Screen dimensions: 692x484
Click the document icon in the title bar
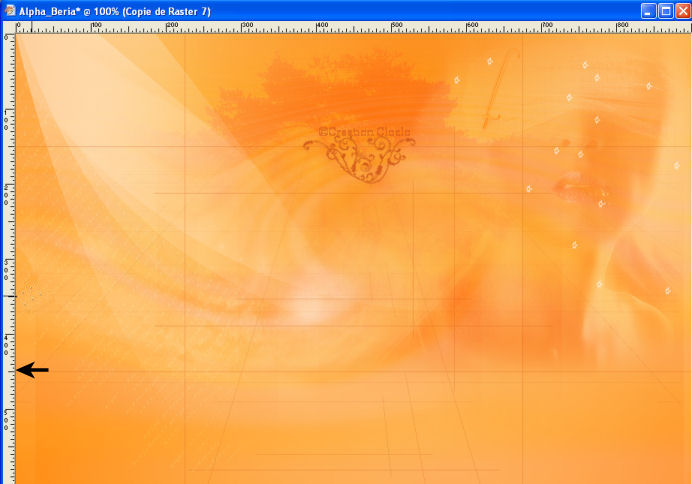10,10
